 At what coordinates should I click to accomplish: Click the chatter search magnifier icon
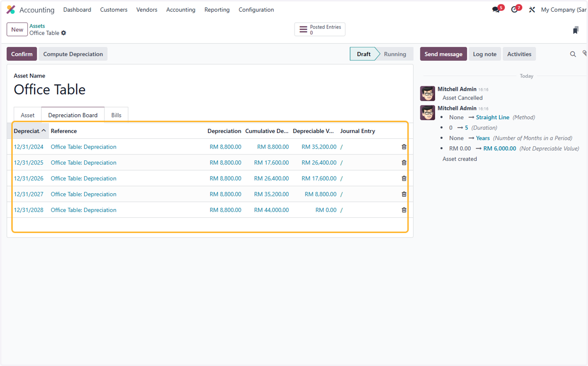coord(573,54)
